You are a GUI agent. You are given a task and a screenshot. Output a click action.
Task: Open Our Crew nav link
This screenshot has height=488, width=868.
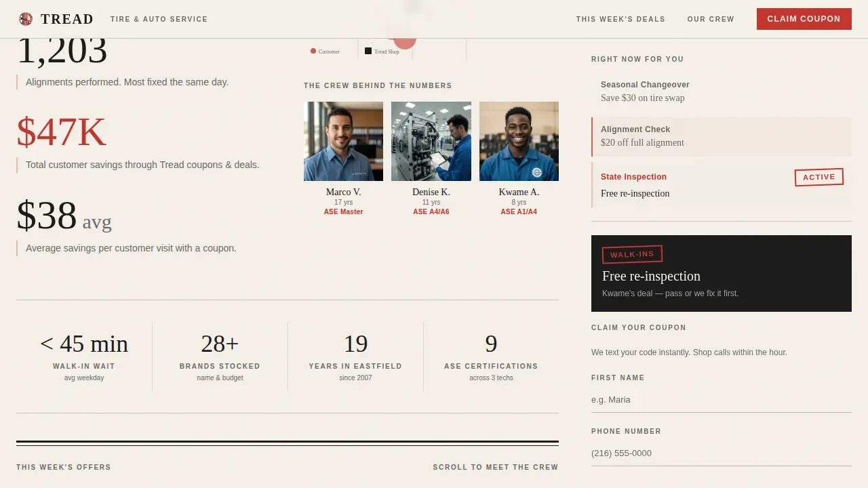711,19
